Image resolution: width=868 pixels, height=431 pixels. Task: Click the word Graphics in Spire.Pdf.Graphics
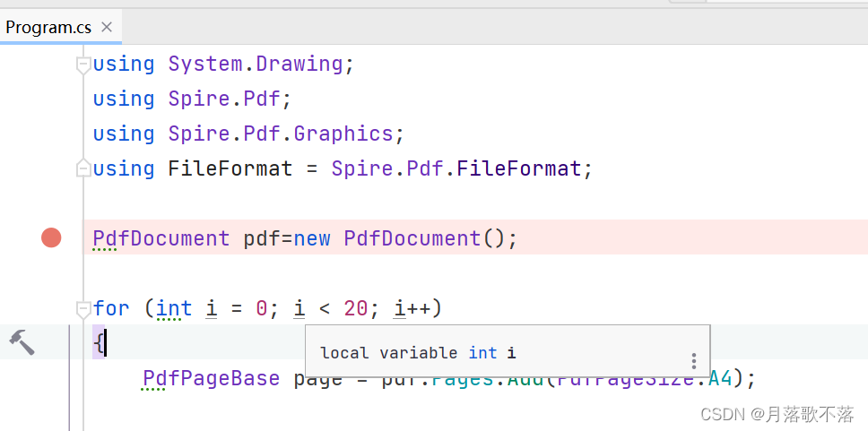coord(343,134)
